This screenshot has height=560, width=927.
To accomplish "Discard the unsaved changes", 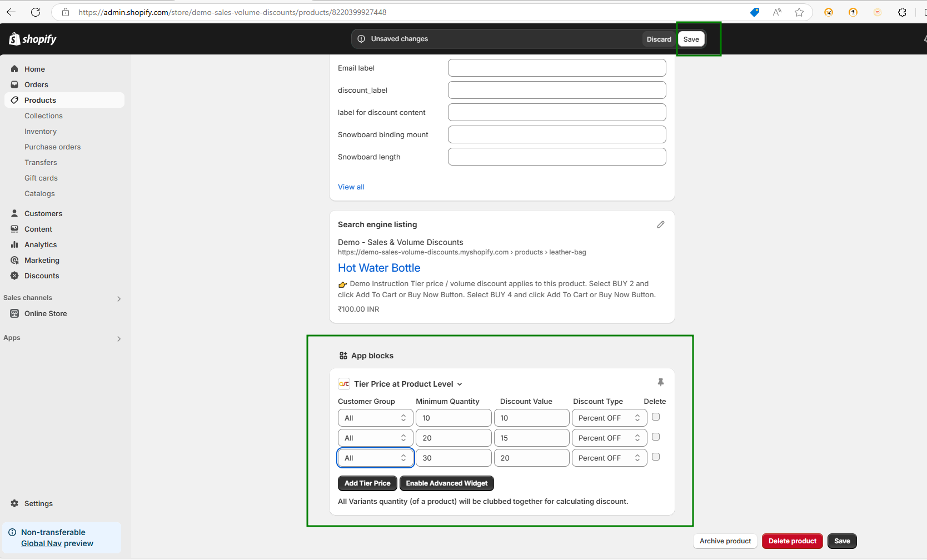I will [x=659, y=39].
